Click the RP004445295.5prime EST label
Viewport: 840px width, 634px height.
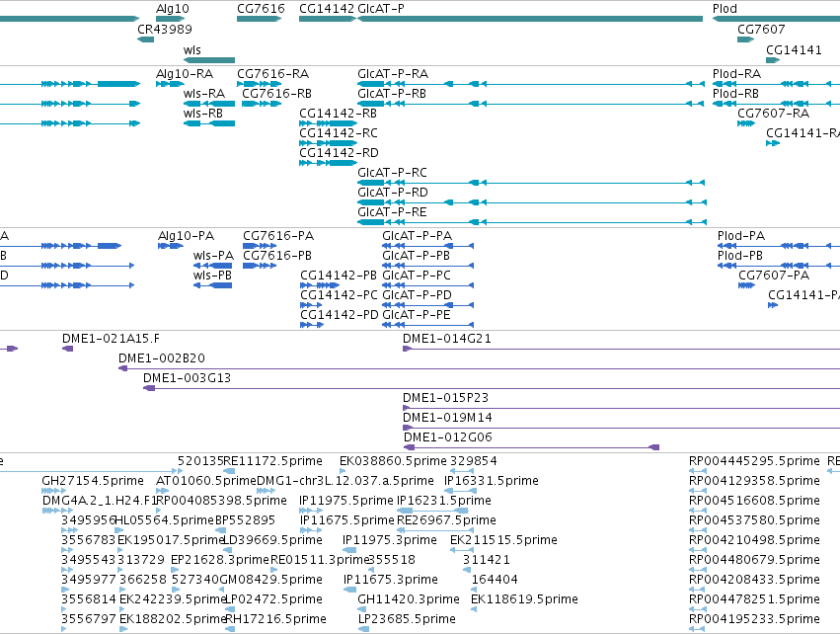point(754,461)
